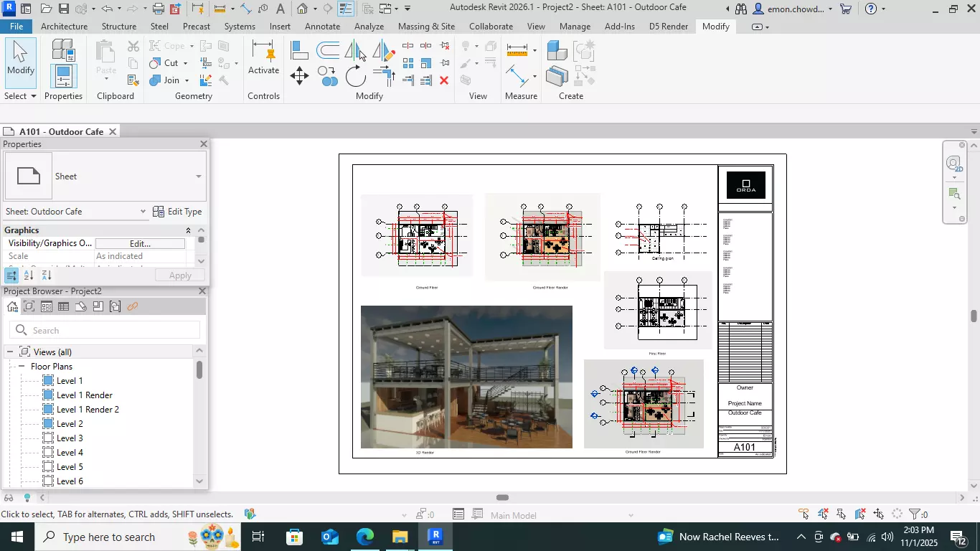The width and height of the screenshot is (980, 551).
Task: Click the Print icon in quick access toolbar
Action: [159, 9]
